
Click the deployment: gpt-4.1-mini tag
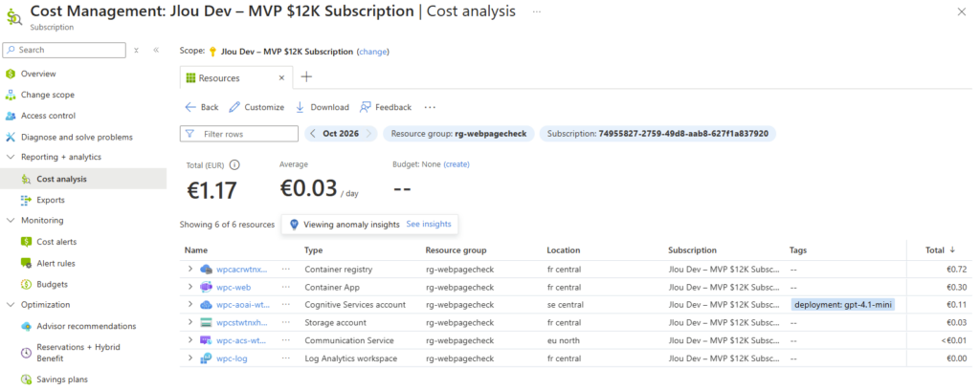coord(842,305)
